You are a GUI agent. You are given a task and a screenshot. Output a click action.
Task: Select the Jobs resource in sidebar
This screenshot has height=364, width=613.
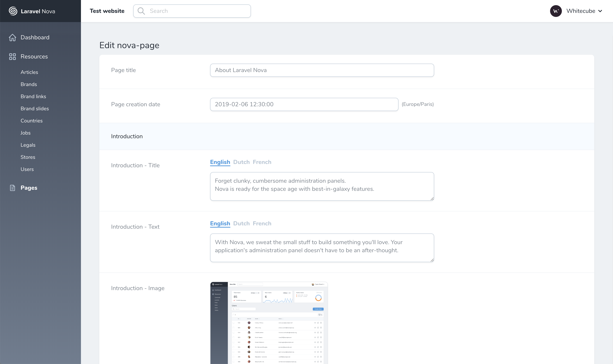[x=26, y=133]
